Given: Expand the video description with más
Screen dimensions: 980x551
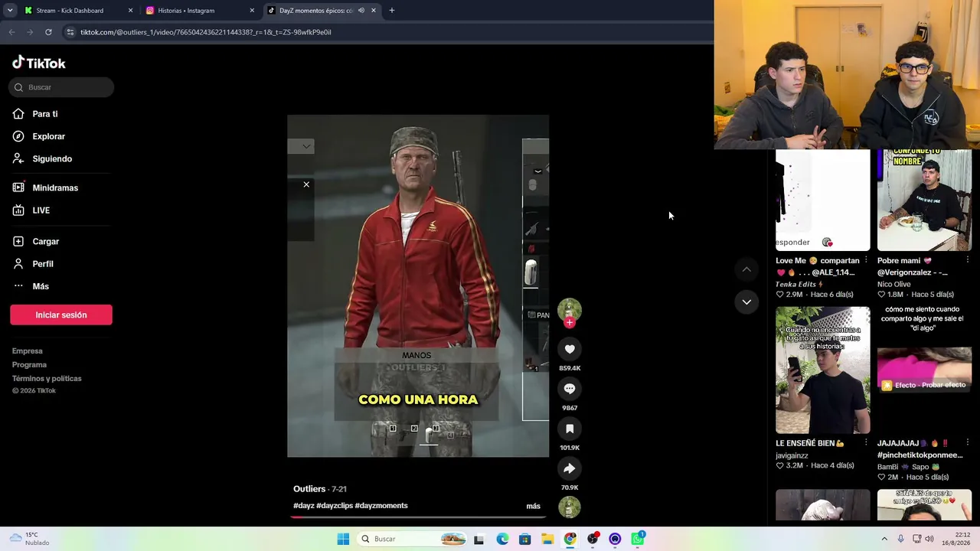Looking at the screenshot, I should pyautogui.click(x=534, y=506).
